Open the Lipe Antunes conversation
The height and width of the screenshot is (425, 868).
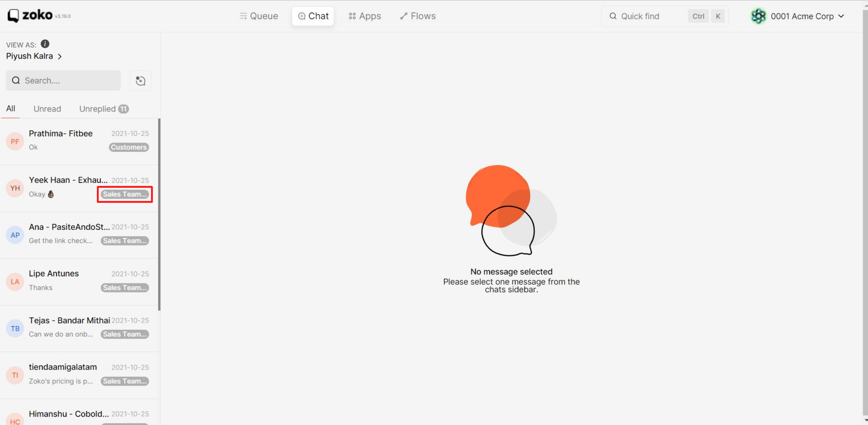pos(79,282)
